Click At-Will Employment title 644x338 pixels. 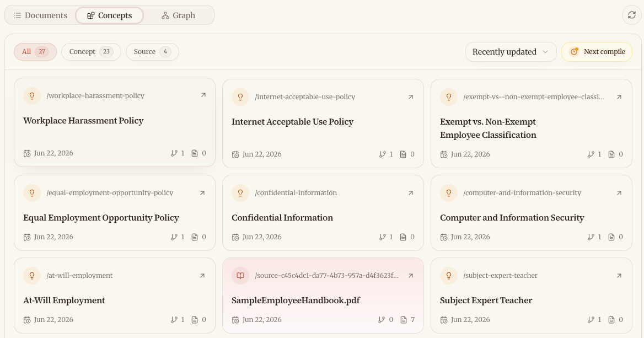64,301
